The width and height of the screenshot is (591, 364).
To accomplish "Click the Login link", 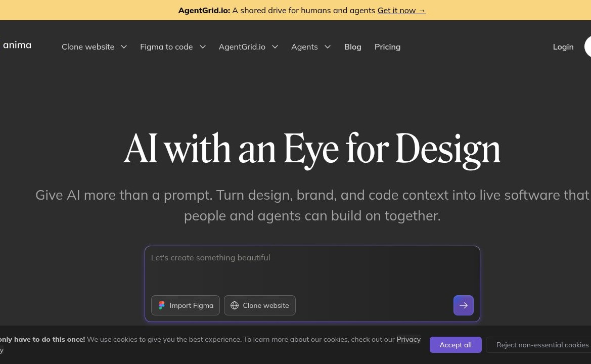I will (563, 47).
